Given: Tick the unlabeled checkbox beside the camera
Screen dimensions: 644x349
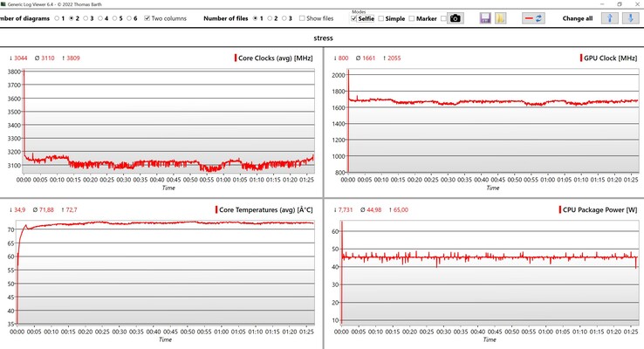Looking at the screenshot, I should 443,18.
